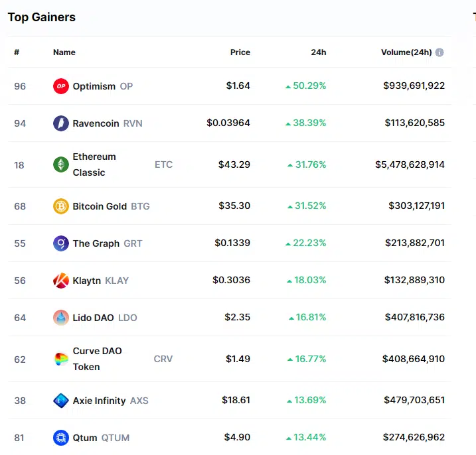Click the Axie Infinity logo icon
Image resolution: width=476 pixels, height=455 pixels.
click(x=61, y=400)
